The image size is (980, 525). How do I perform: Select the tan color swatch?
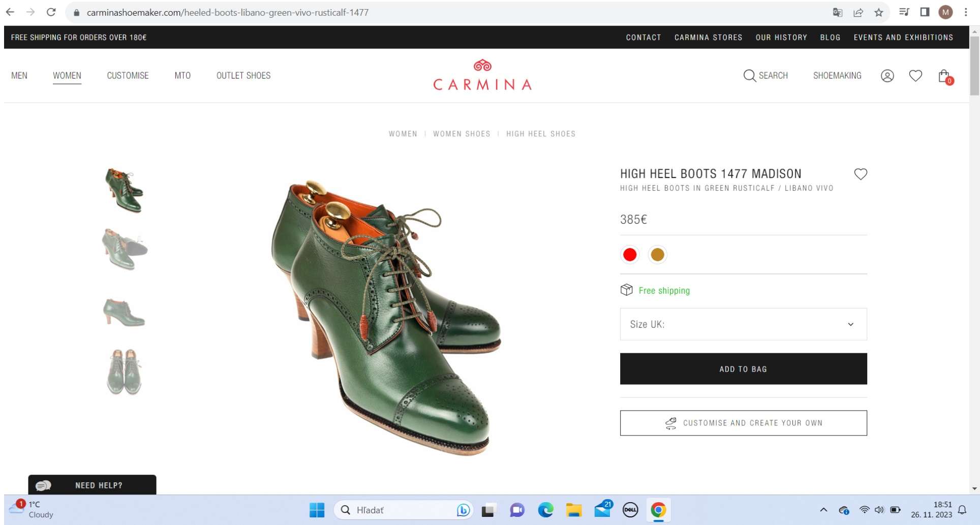tap(657, 255)
